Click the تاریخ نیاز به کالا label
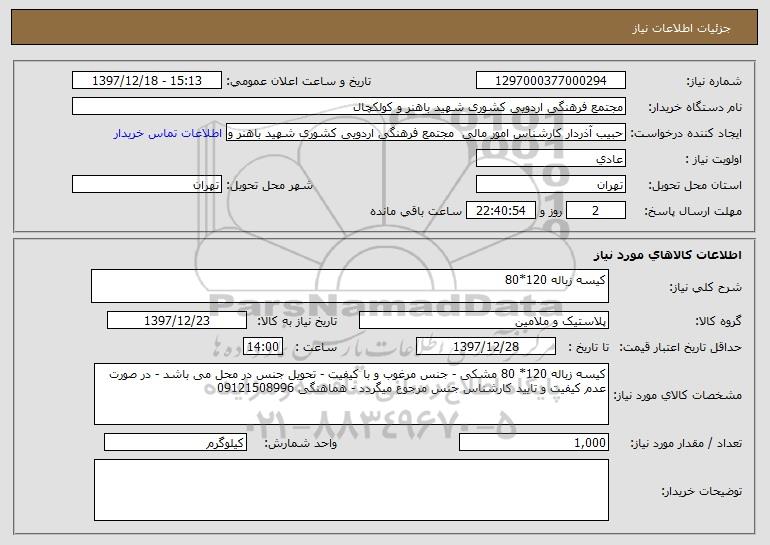The image size is (770, 545). pos(297,322)
